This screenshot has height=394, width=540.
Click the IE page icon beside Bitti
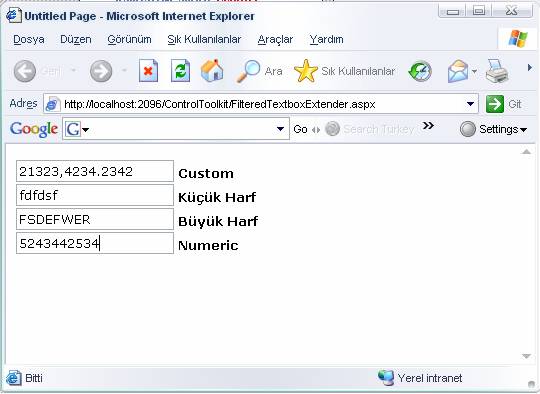pos(14,378)
